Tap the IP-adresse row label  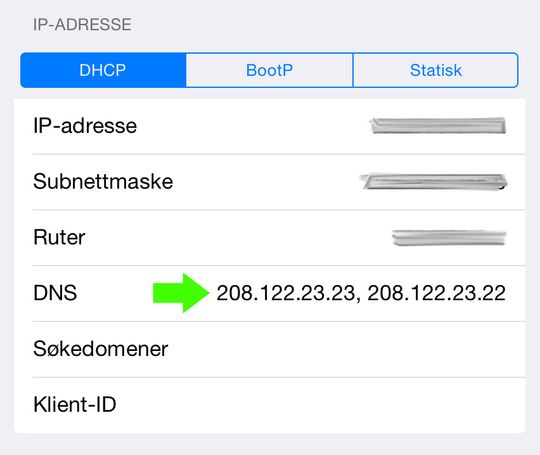coord(85,126)
